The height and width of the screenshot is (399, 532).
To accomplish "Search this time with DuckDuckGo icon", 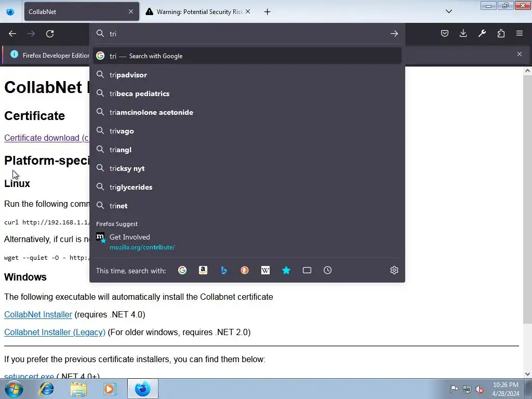I will click(245, 270).
